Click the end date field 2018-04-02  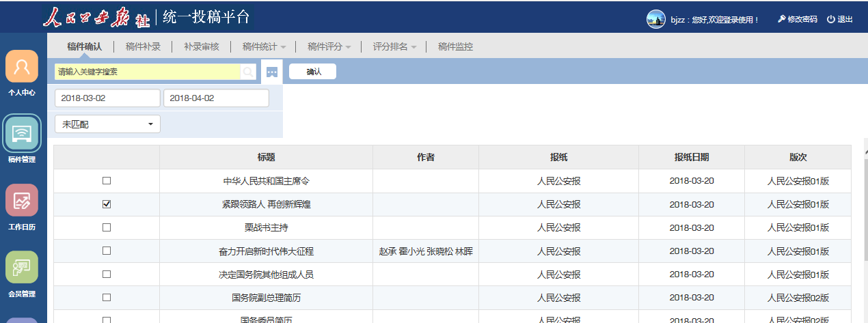pyautogui.click(x=216, y=98)
